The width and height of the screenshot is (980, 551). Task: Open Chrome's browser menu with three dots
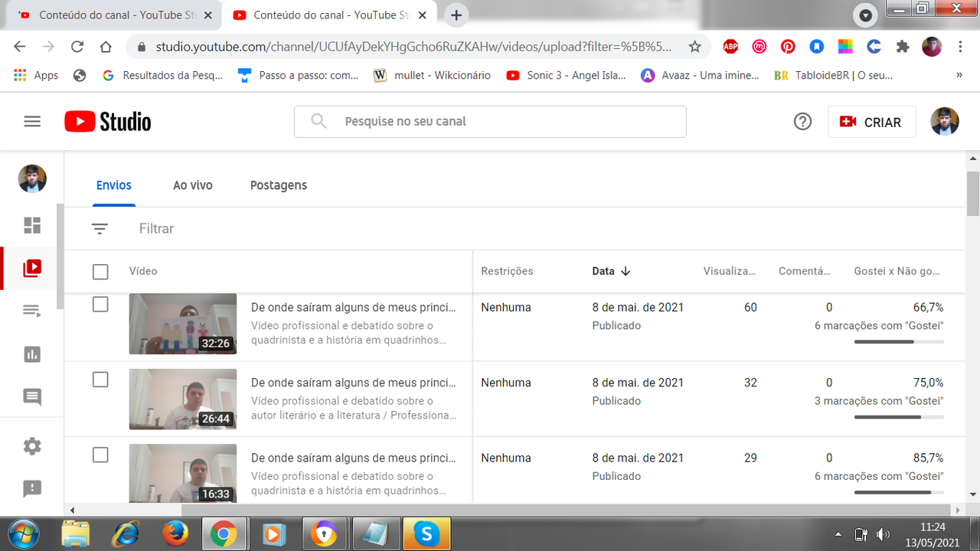(x=960, y=47)
